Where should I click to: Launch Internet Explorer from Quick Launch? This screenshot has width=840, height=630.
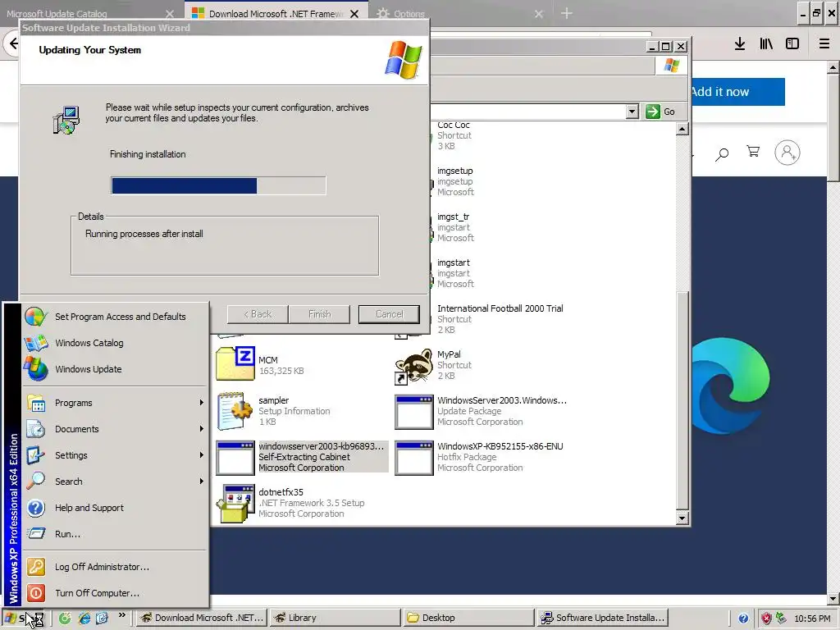(84, 619)
